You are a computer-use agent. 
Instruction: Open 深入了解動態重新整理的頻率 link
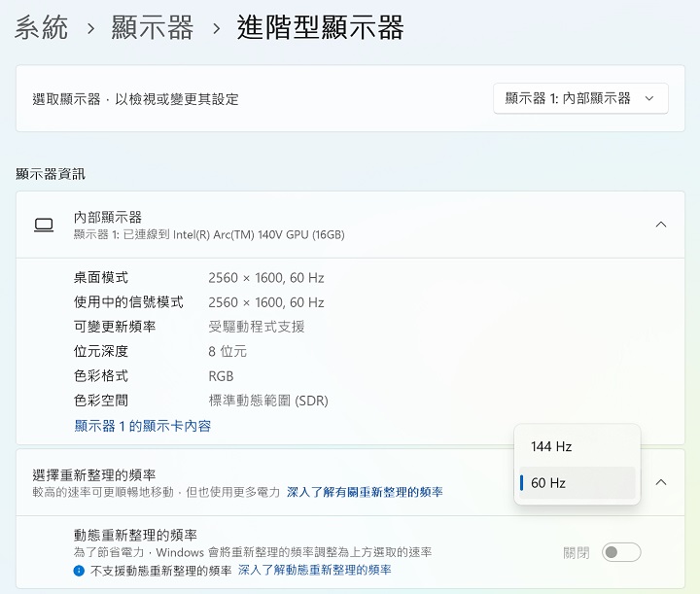(x=314, y=570)
